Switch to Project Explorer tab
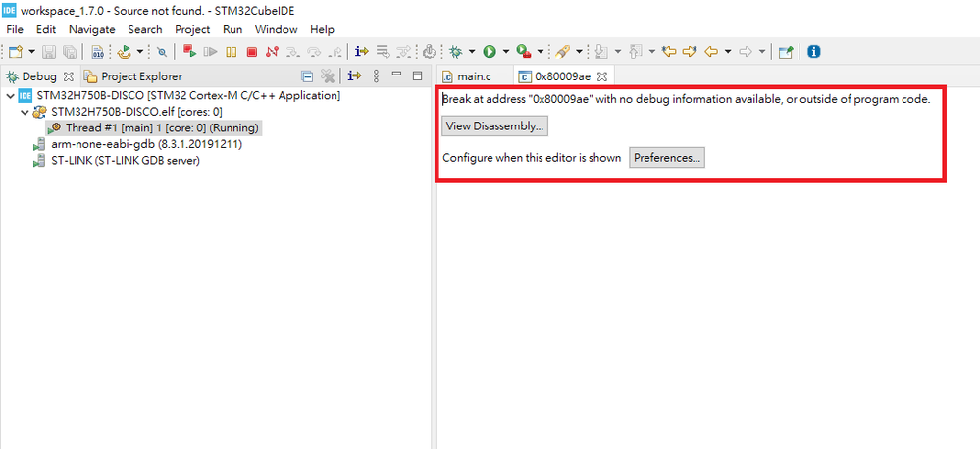This screenshot has width=980, height=449. click(x=133, y=76)
